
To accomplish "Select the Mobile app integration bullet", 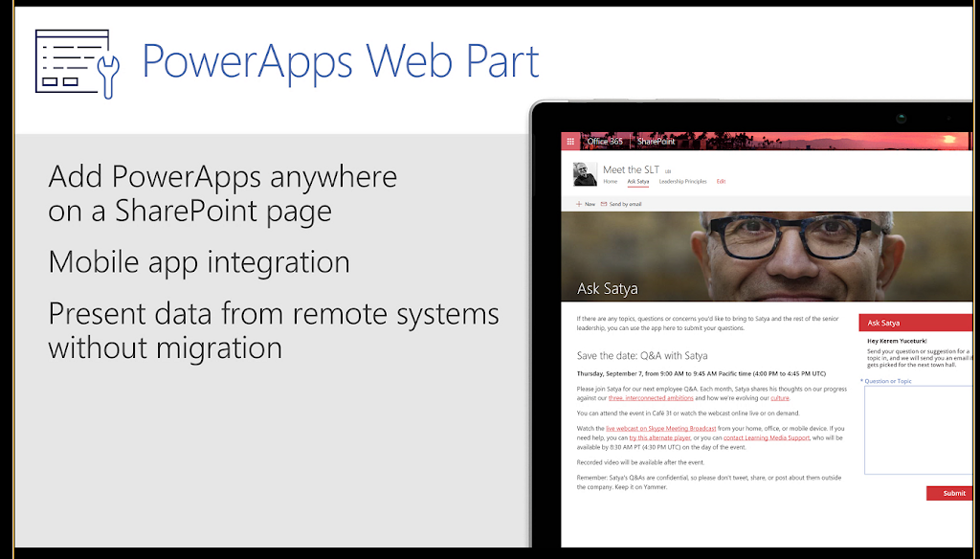I will point(199,261).
